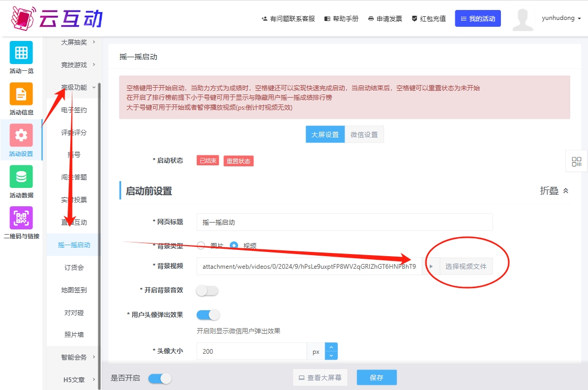The height and width of the screenshot is (390, 588).
Task: Click the floating QR code icon on right edge
Action: tap(576, 162)
